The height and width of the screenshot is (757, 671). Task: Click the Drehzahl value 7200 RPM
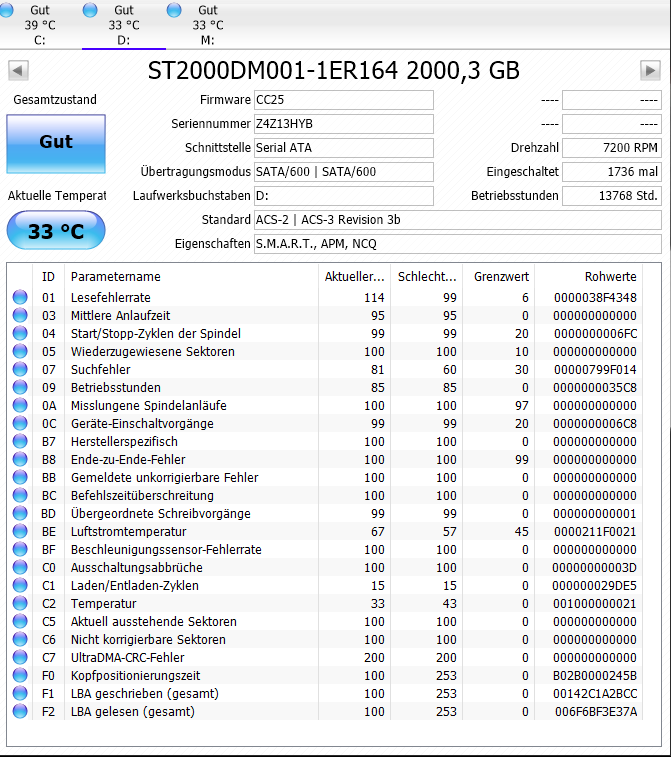612,148
